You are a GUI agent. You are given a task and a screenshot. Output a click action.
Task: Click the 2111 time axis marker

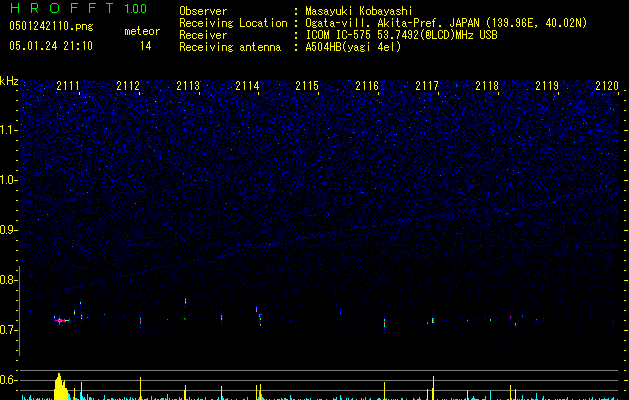68,86
